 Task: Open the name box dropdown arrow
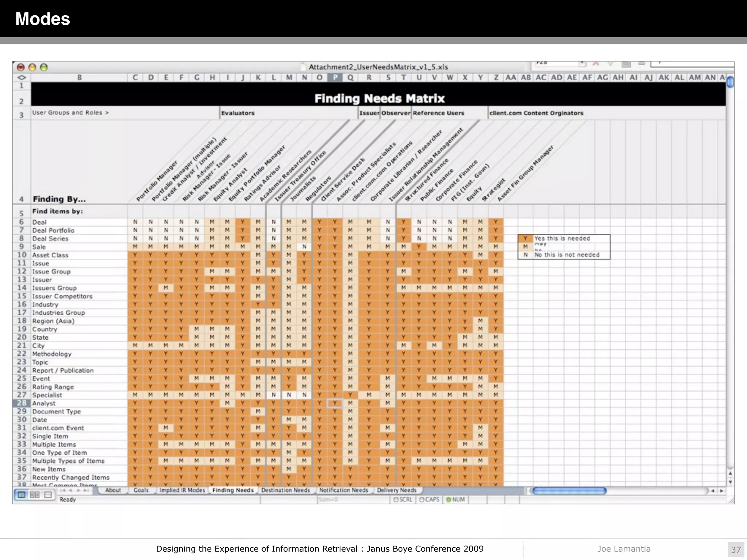(582, 64)
